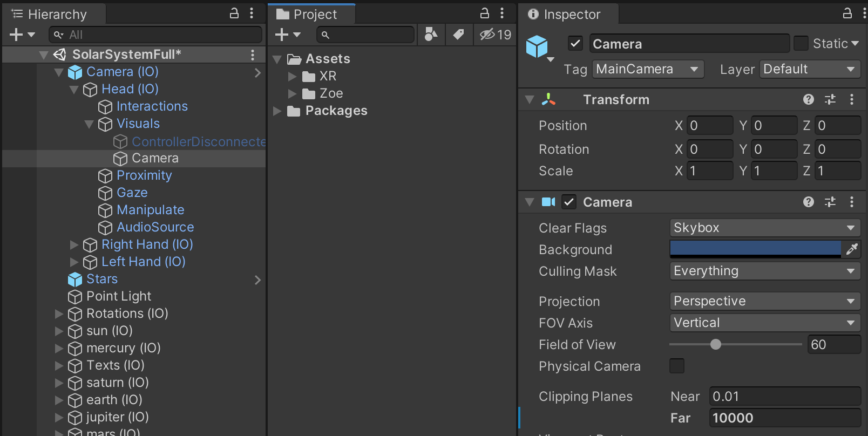Open Transform component help icon

pos(808,99)
